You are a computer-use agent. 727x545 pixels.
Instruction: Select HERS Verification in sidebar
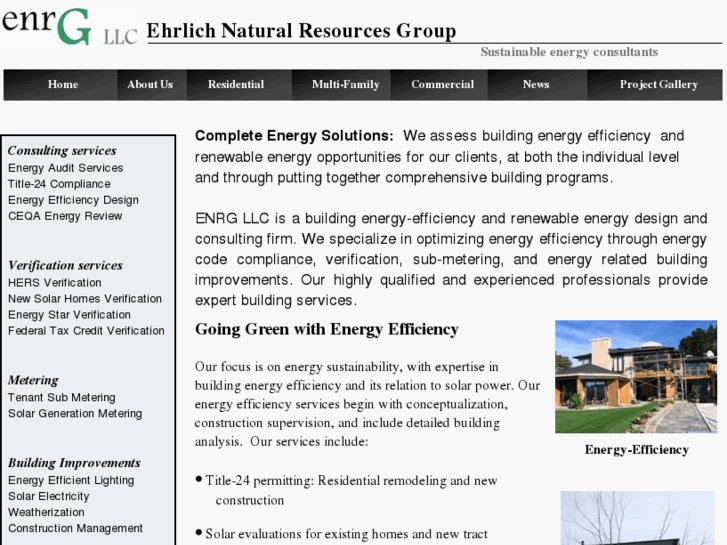point(55,283)
